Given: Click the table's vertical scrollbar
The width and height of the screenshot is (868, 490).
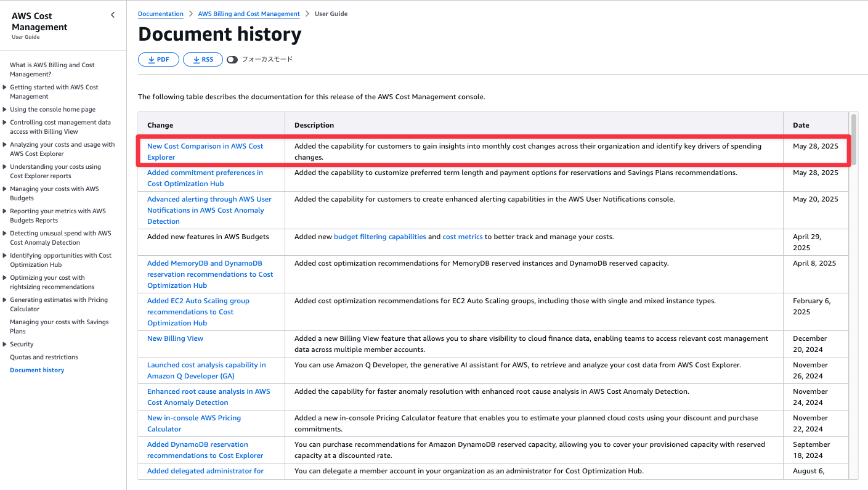Looking at the screenshot, I should (x=854, y=141).
